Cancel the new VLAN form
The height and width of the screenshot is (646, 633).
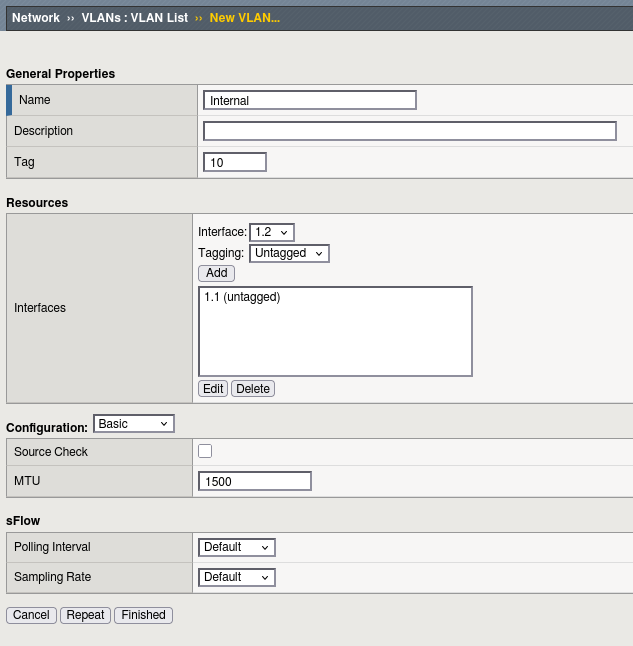31,615
